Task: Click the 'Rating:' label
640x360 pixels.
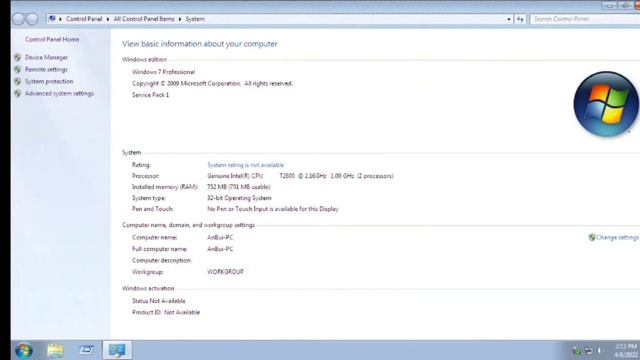Action: 141,165
